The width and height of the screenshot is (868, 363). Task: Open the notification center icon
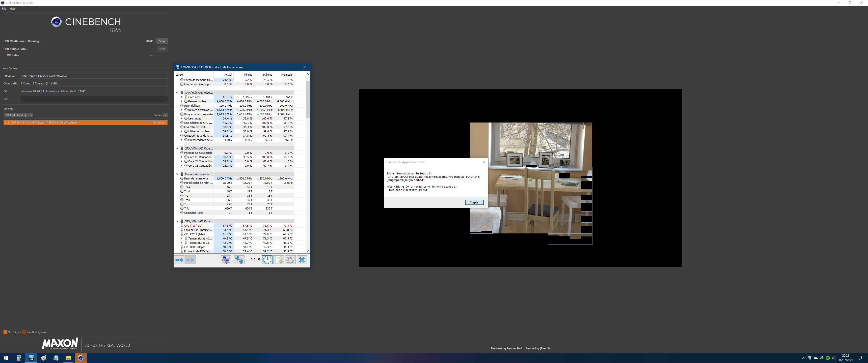pyautogui.click(x=860, y=358)
